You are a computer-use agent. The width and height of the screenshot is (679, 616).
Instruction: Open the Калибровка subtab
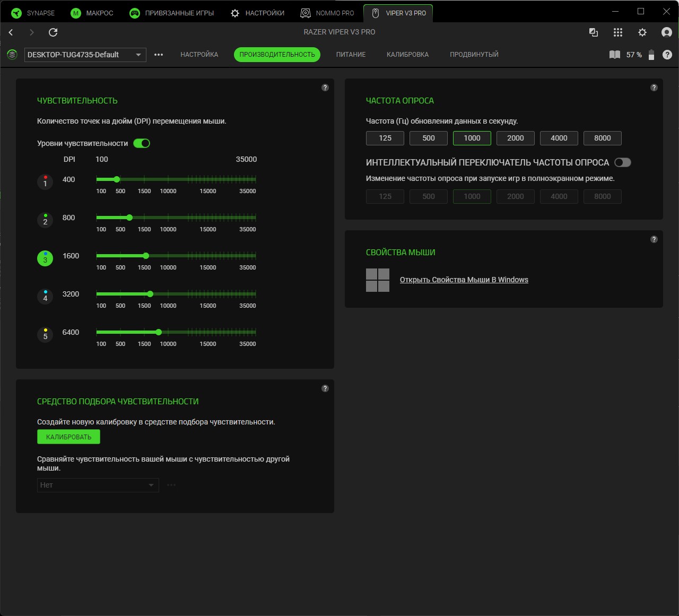click(407, 55)
